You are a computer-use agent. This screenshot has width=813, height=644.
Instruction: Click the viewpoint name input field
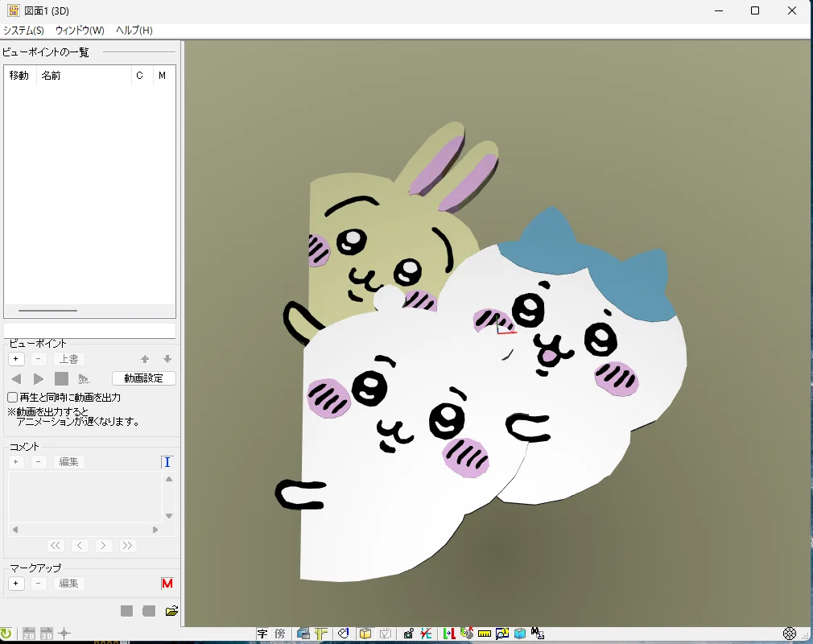(89, 330)
